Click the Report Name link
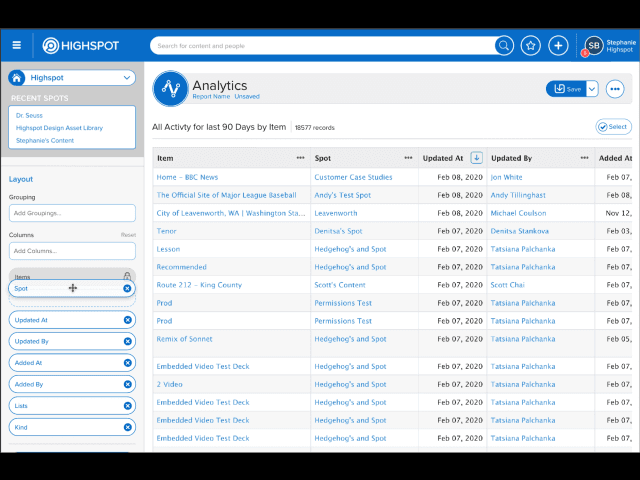Image resolution: width=640 pixels, height=480 pixels. (211, 96)
